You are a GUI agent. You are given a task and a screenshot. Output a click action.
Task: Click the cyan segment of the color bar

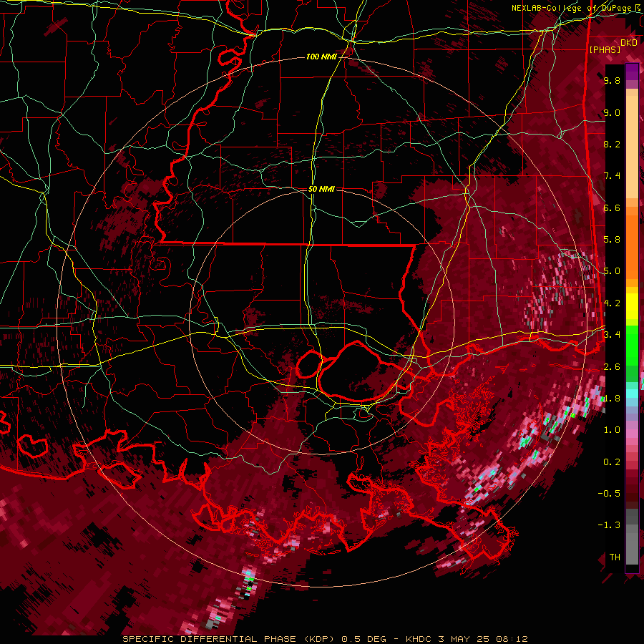[x=632, y=394]
